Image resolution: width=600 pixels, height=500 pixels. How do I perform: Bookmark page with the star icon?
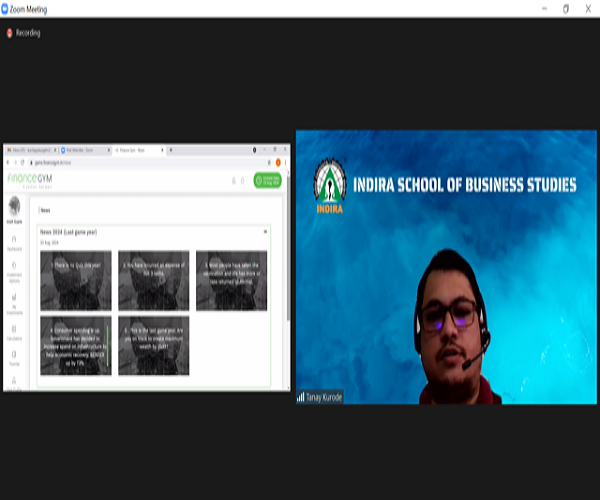(269, 163)
